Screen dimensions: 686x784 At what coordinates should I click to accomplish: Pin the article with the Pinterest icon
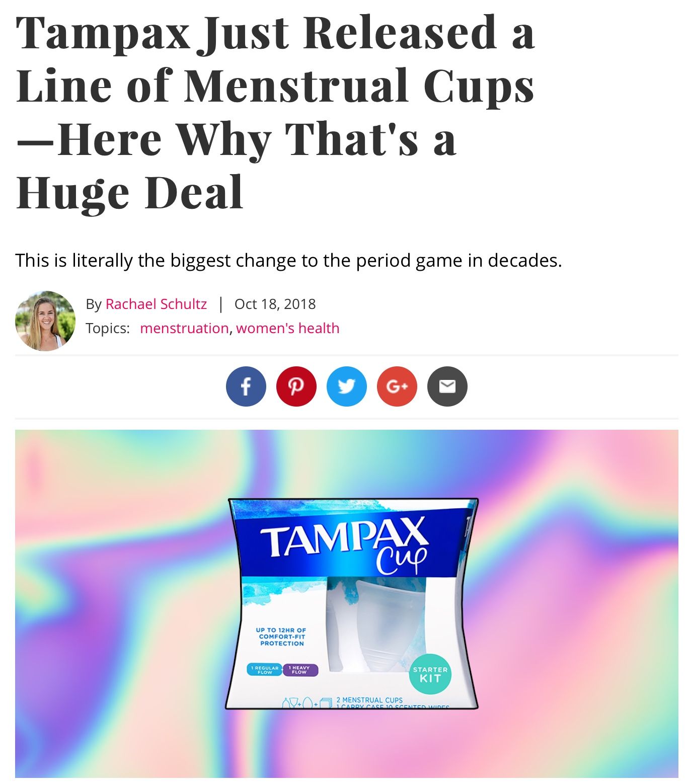(296, 386)
